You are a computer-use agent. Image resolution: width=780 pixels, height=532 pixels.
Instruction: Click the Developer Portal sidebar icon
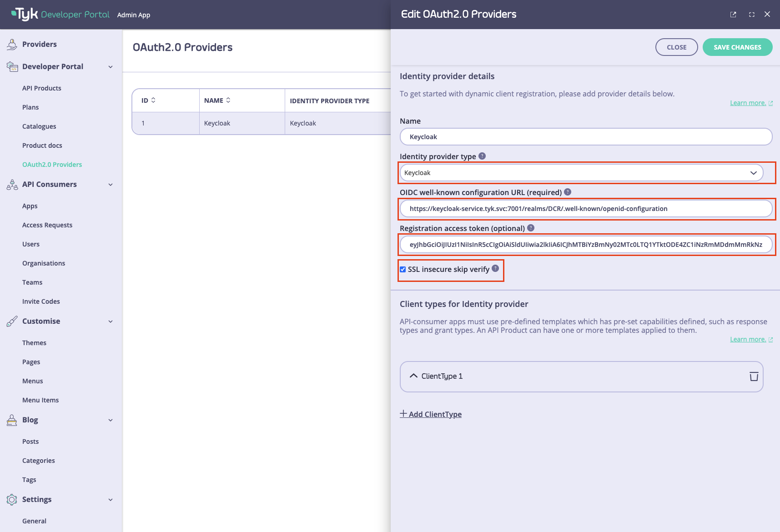click(12, 66)
